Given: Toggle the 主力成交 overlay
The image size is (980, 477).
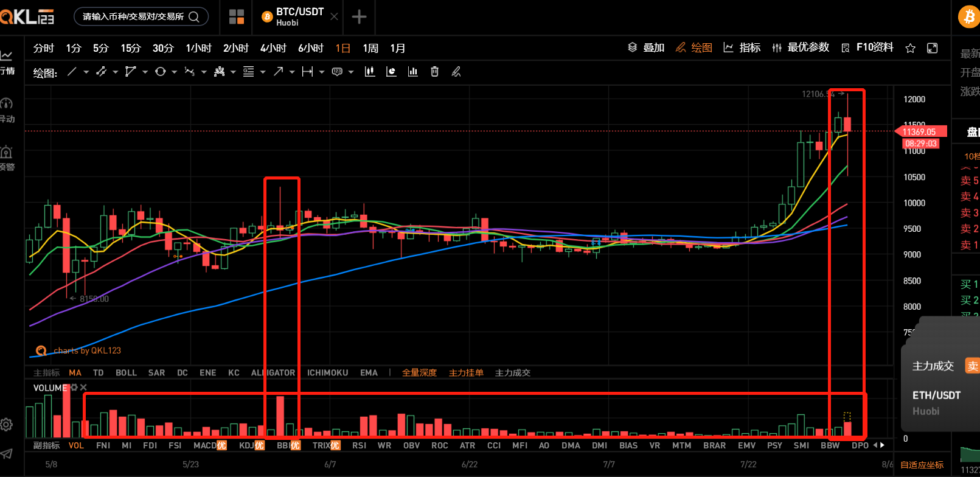Looking at the screenshot, I should coord(512,372).
